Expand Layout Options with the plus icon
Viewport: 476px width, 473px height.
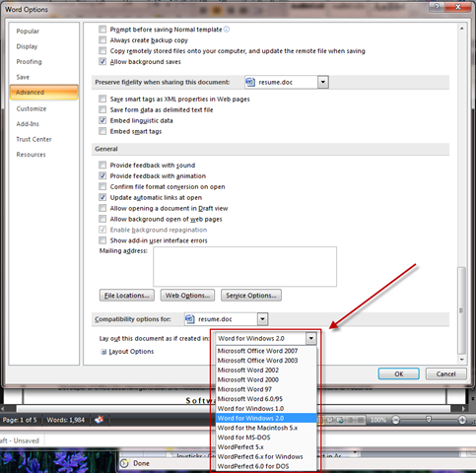pyautogui.click(x=103, y=352)
